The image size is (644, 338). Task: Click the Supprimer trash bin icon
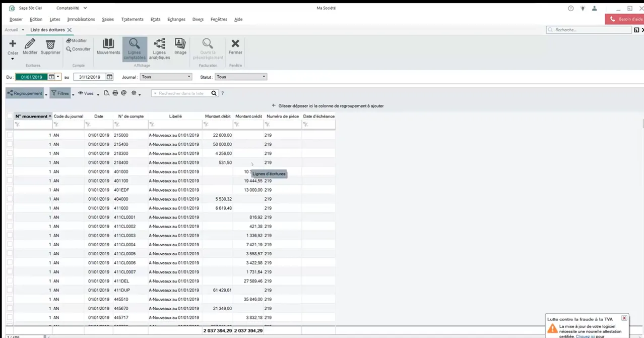50,44
